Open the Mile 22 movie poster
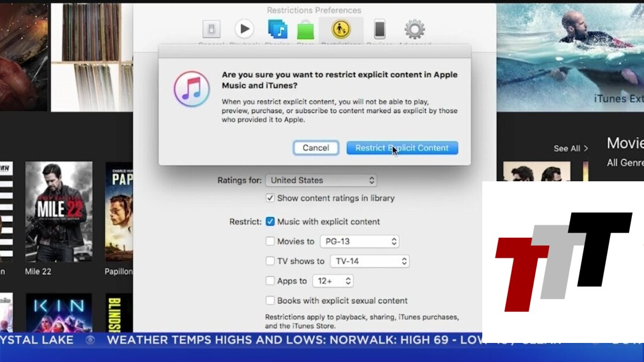The image size is (644, 362). pyautogui.click(x=58, y=211)
